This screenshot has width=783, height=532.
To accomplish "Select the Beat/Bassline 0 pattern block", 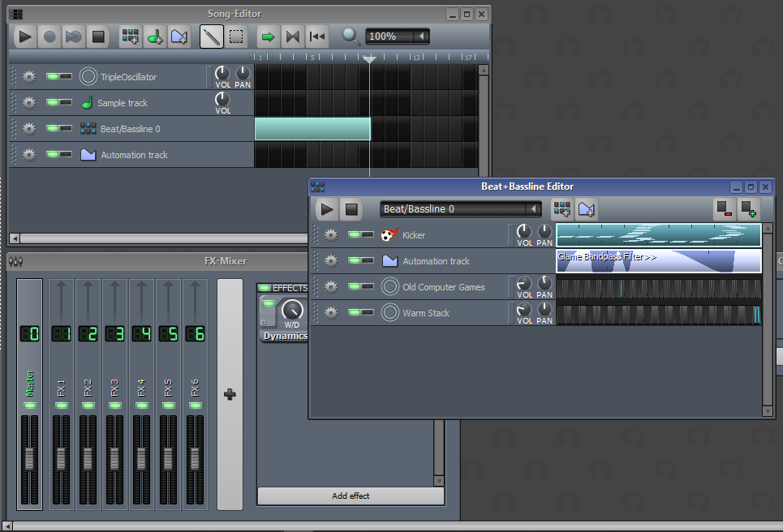I will [x=312, y=129].
